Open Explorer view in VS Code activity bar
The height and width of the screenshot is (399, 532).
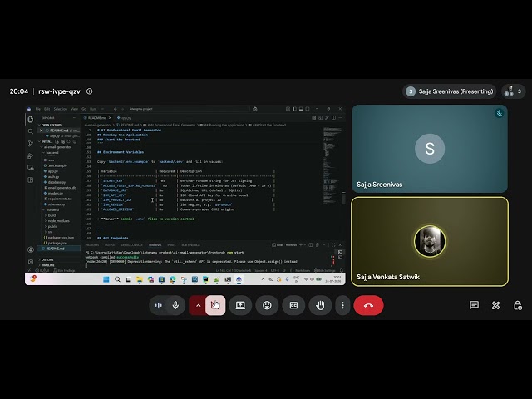(31, 119)
